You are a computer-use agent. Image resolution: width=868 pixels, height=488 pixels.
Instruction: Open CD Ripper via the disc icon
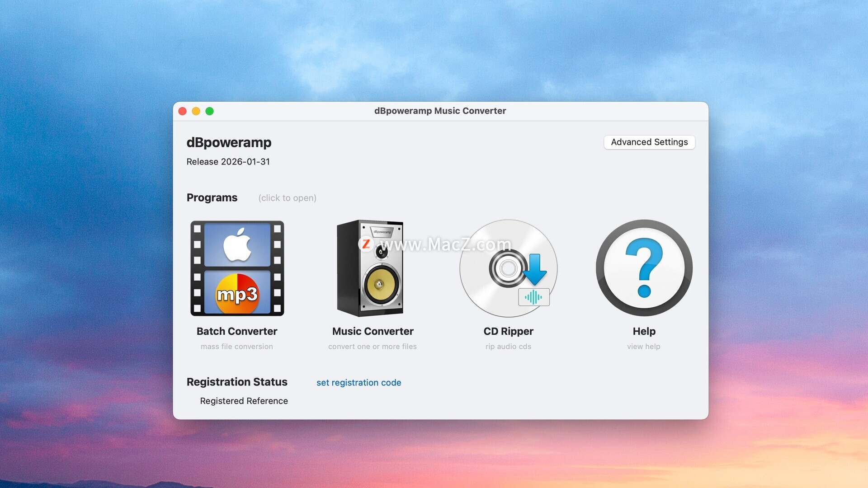[508, 268]
